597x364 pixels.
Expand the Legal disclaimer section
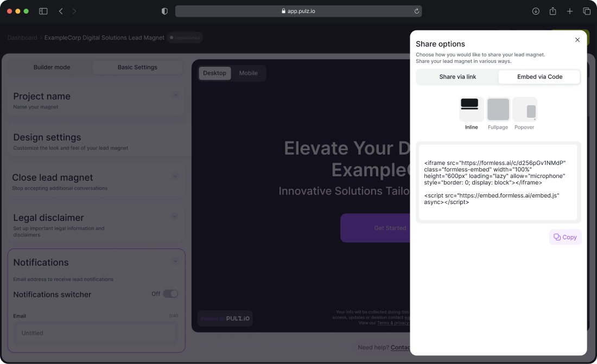click(x=174, y=216)
